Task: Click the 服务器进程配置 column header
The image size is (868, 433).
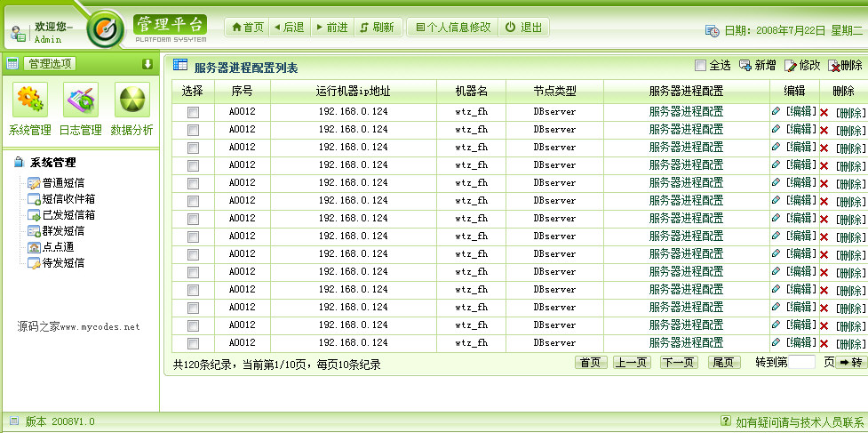Action: tap(687, 92)
